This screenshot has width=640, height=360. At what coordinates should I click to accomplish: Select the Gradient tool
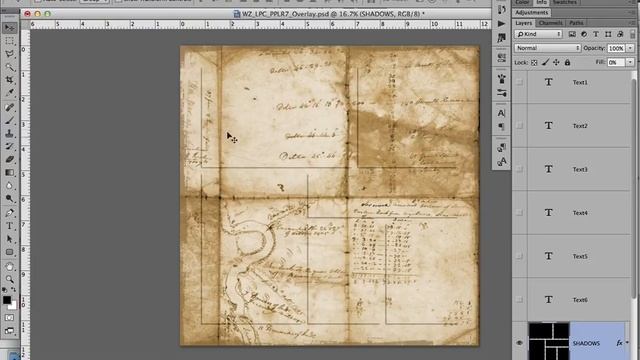pos(9,172)
